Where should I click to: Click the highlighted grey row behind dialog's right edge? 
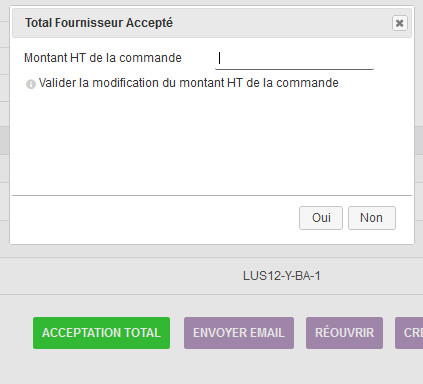pyautogui.click(x=419, y=140)
